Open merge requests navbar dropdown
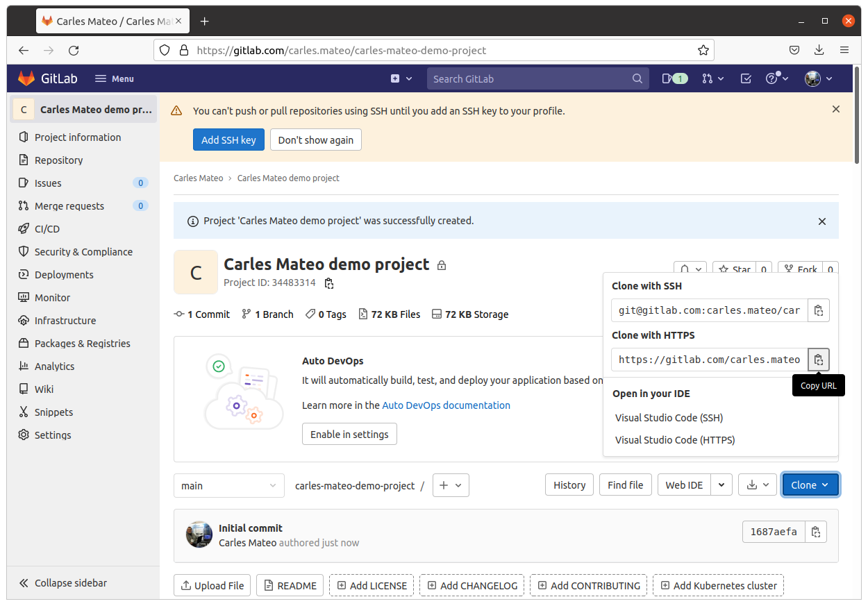The image size is (868, 606). click(x=712, y=78)
